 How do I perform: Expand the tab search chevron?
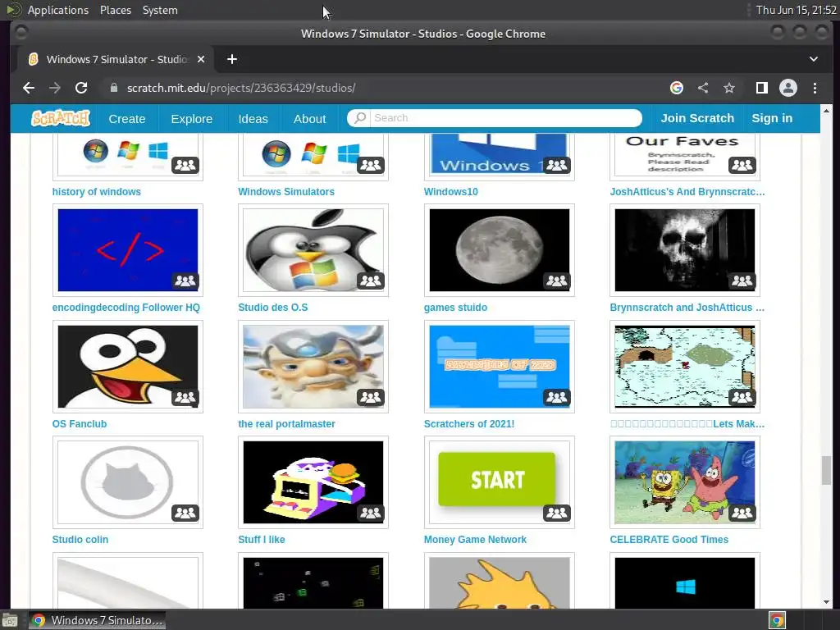pyautogui.click(x=814, y=59)
